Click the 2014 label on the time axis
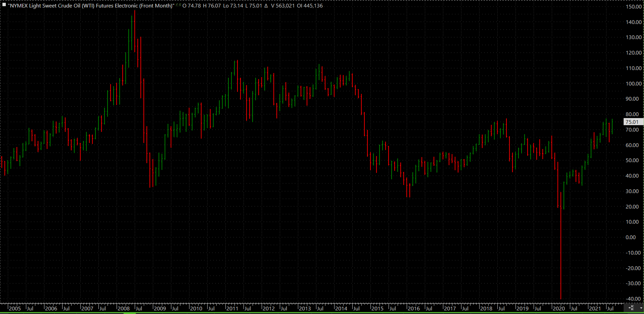This screenshot has width=644, height=314. pyautogui.click(x=341, y=308)
